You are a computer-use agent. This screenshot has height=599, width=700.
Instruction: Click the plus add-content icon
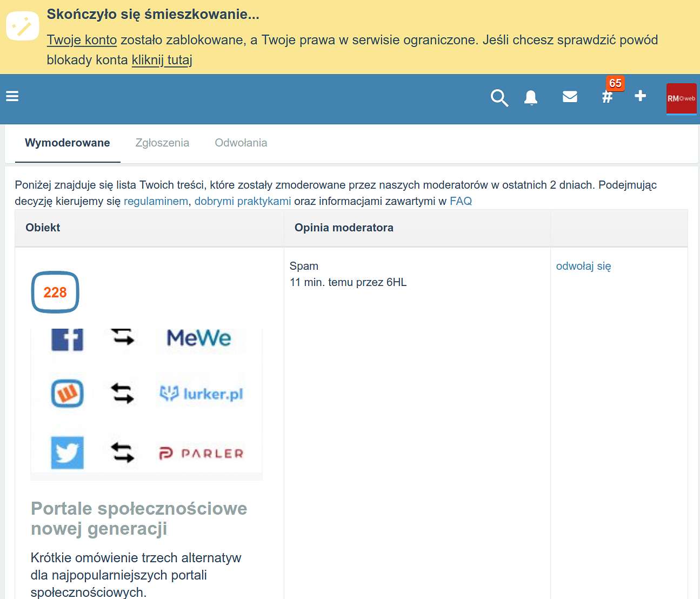click(x=641, y=96)
